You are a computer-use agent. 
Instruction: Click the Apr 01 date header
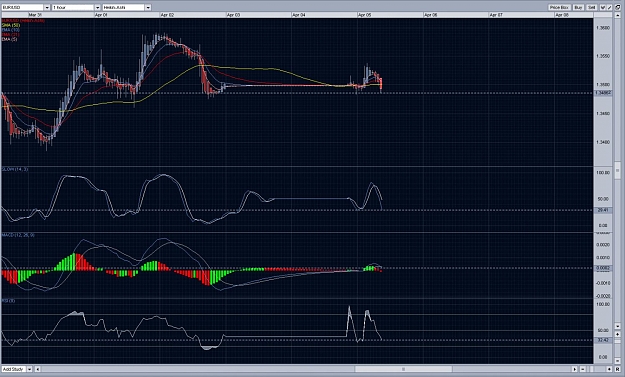point(101,15)
